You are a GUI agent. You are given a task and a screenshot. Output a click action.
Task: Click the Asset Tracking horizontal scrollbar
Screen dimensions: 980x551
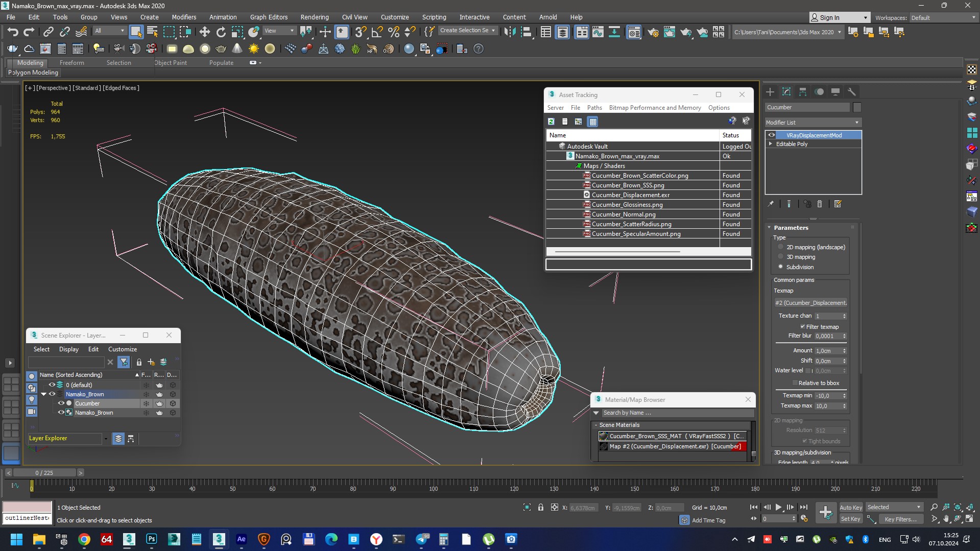coord(617,252)
